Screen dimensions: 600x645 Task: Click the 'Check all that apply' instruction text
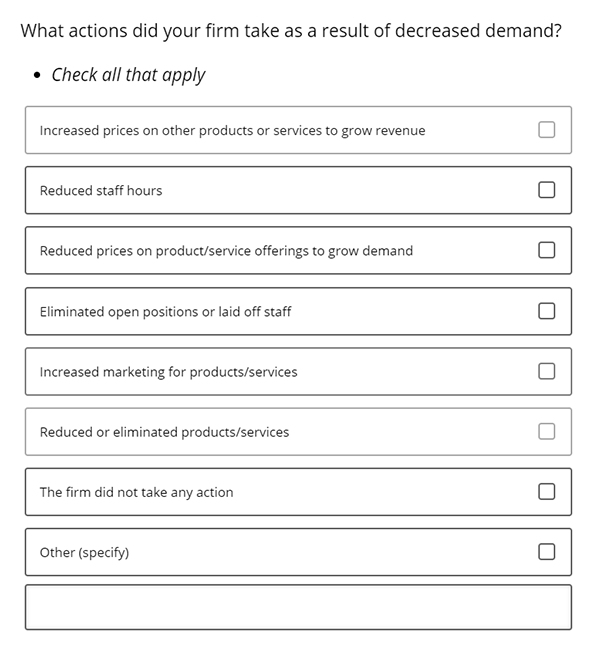click(128, 75)
